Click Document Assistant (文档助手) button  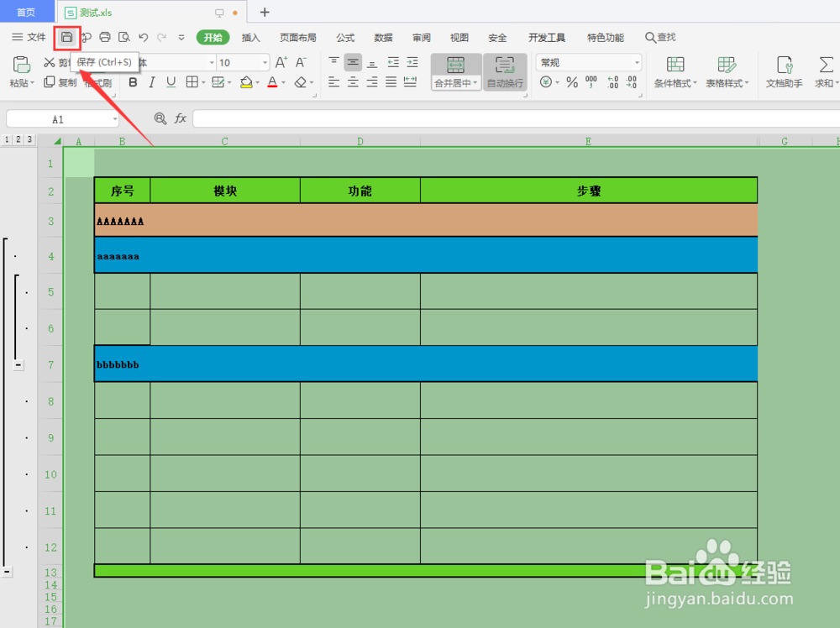point(785,72)
